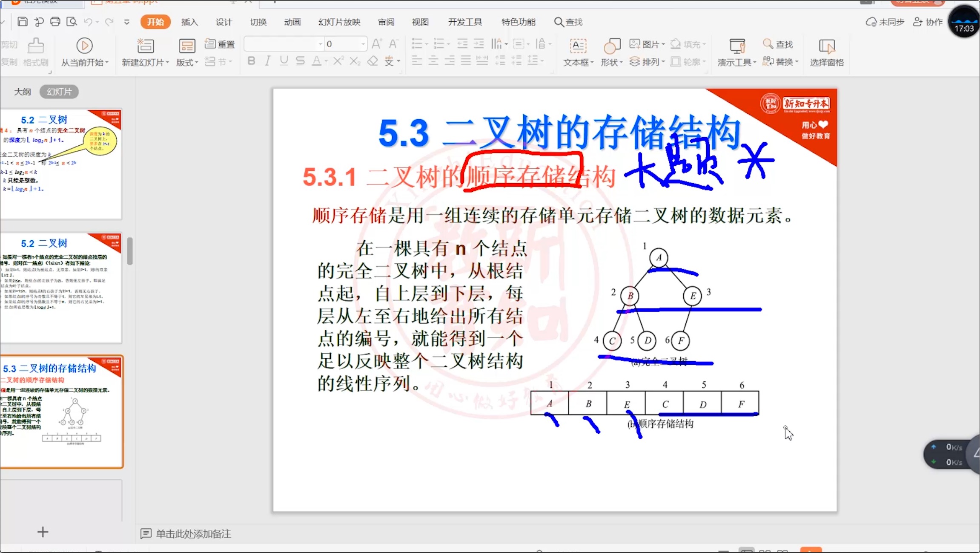Click the Clear Formatting eraser icon
The width and height of the screenshot is (980, 553).
pyautogui.click(x=373, y=61)
